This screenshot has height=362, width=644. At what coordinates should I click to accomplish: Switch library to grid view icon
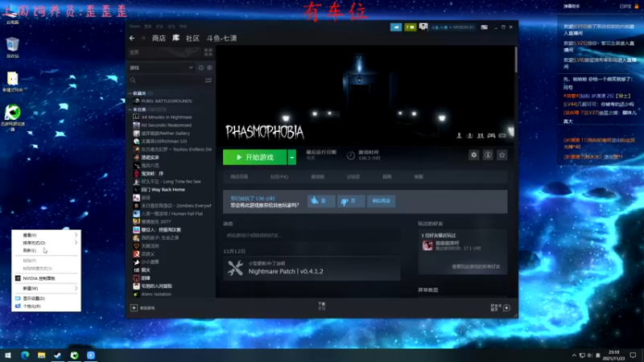208,52
